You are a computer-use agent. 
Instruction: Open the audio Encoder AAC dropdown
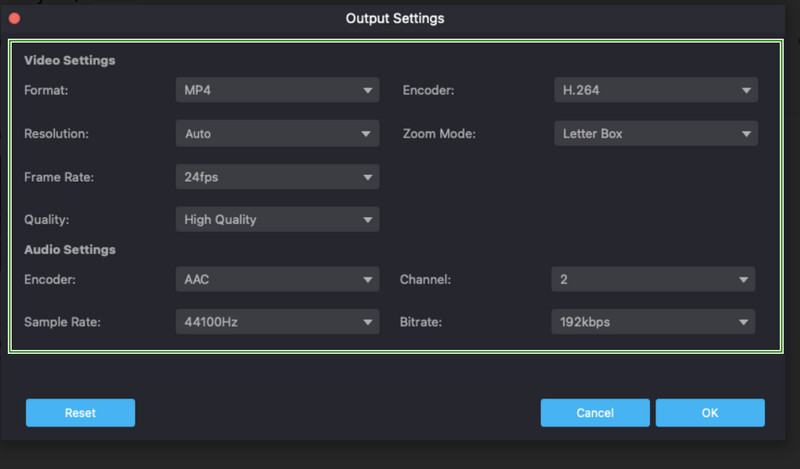point(277,280)
